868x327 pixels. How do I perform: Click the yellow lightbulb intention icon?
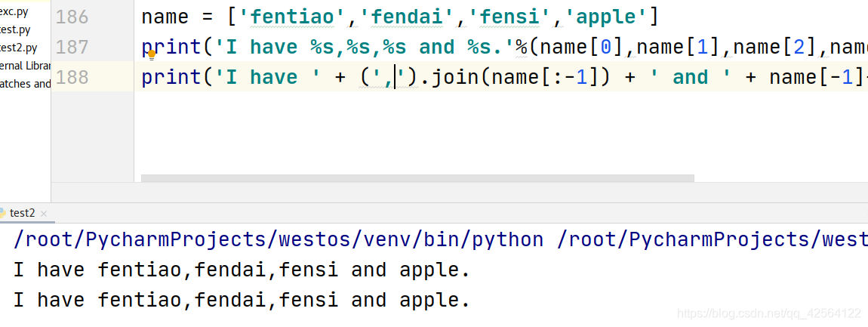tap(151, 55)
